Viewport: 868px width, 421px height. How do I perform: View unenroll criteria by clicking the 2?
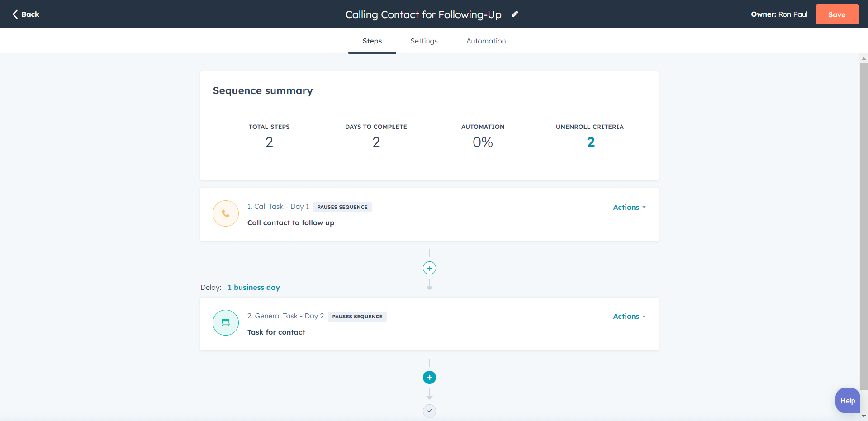point(590,142)
